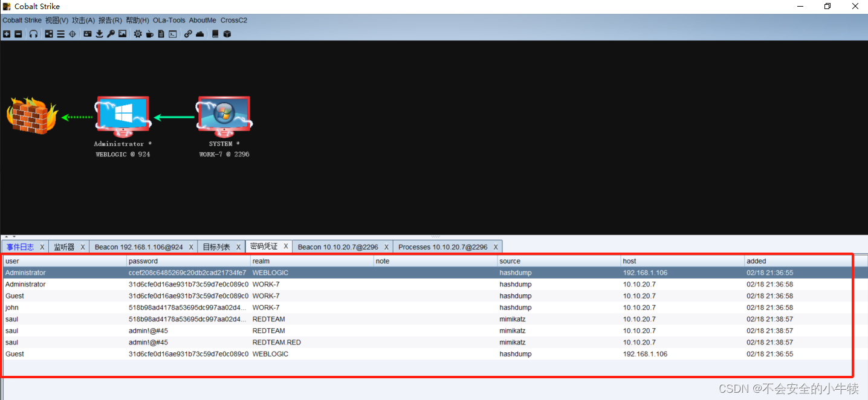Viewport: 868px width, 400px height.
Task: Open screenshots via picture icon
Action: (122, 34)
